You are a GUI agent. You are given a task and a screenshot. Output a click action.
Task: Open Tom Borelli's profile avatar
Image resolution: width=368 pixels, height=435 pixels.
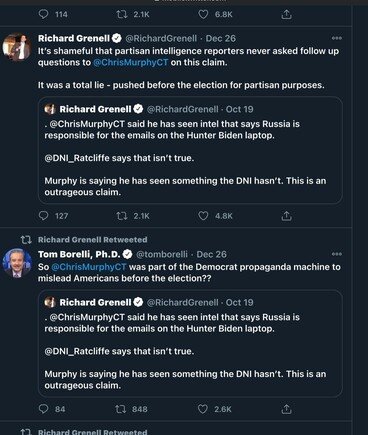17,263
